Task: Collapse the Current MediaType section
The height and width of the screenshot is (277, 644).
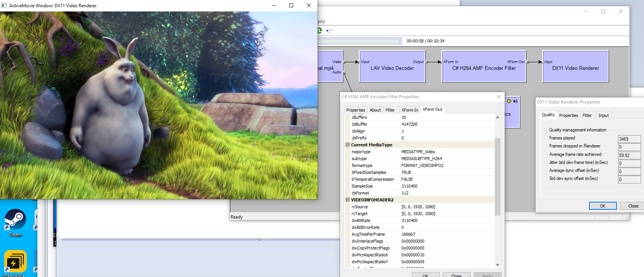Action: tap(348, 145)
